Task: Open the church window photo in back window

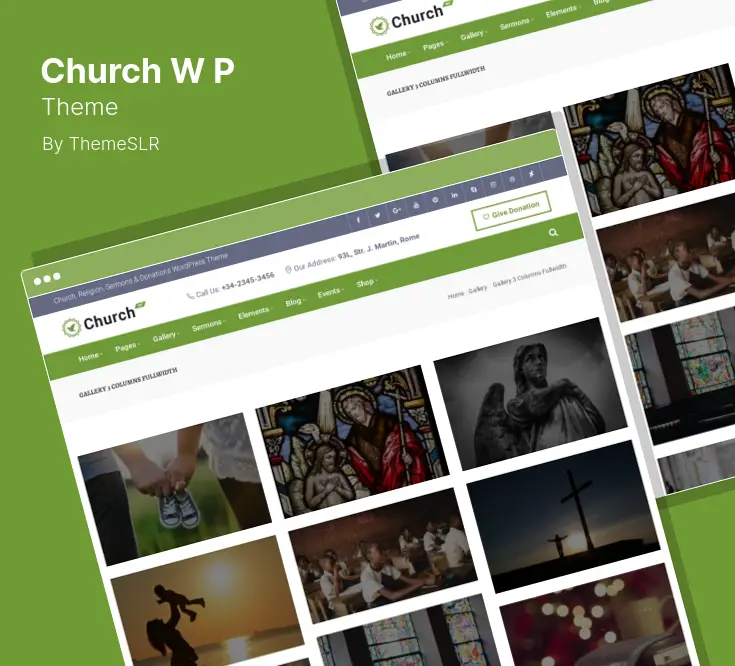Action: tap(682, 377)
